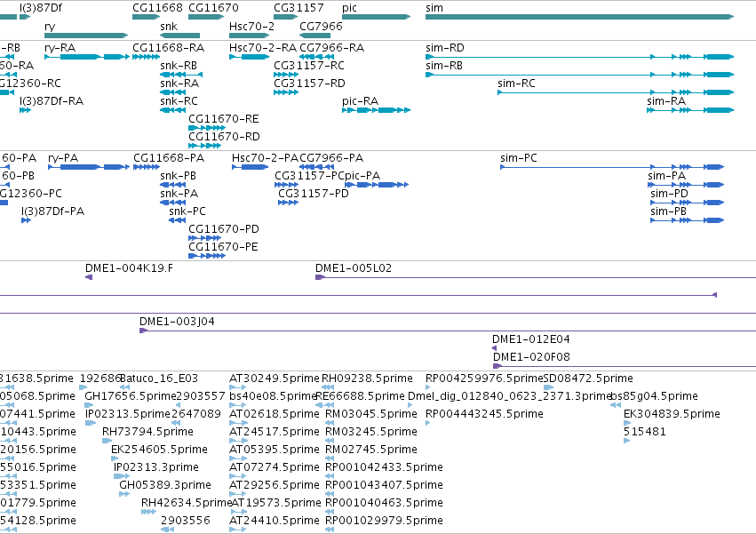Select the Hsc70-2-PA protein label

(265, 158)
